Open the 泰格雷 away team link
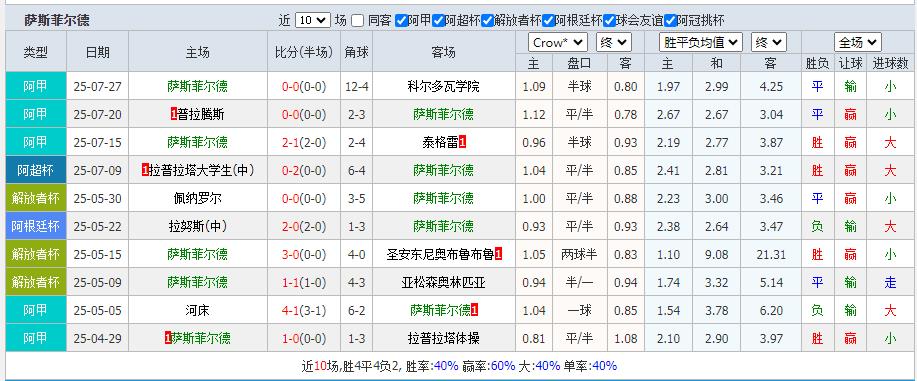Screen dimensions: 917x381 (x=440, y=142)
